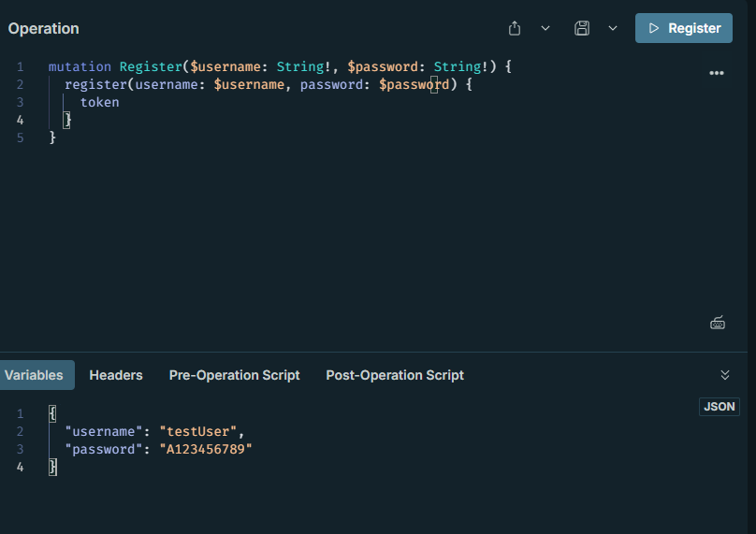Click the keyboard shortcuts icon
Screen dimensions: 756x534
pos(718,323)
